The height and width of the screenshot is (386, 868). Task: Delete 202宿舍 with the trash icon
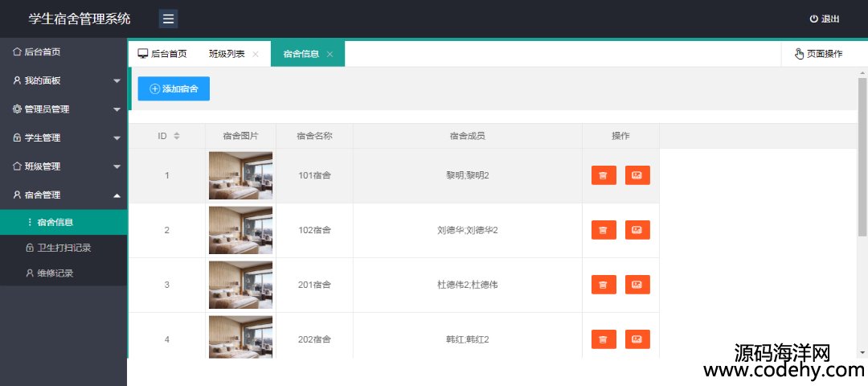(x=604, y=339)
